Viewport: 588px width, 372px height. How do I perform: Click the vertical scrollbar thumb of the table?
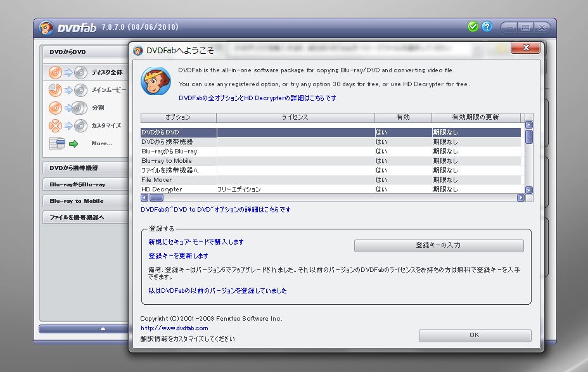[529, 137]
